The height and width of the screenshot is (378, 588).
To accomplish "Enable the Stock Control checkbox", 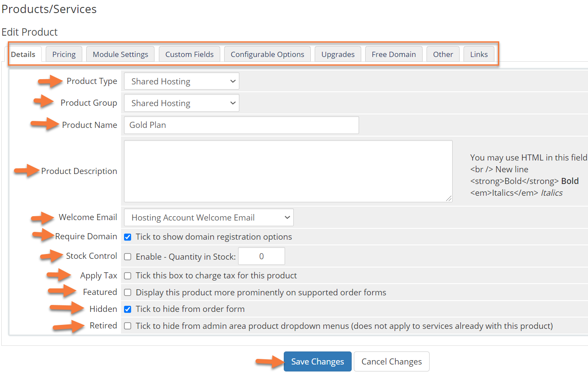I will 128,257.
